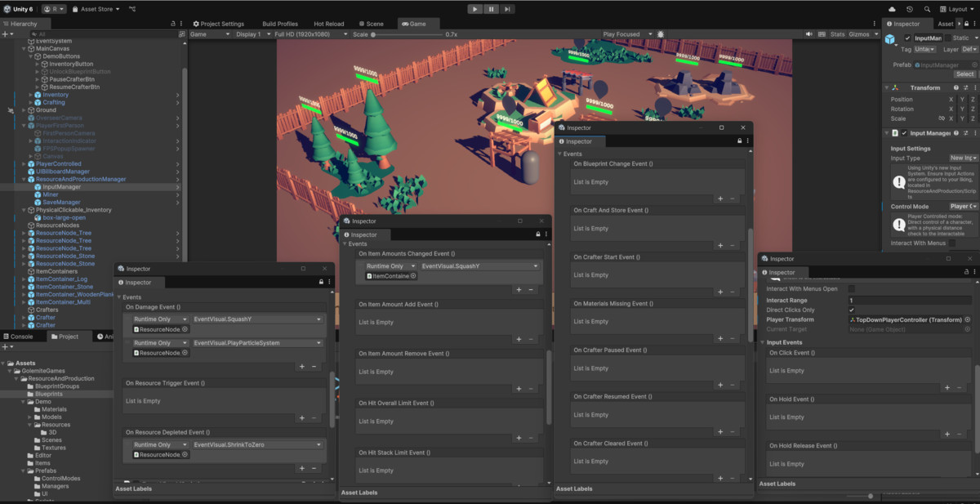Click the Select button under the InputManager prefab
This screenshot has height=504, width=980.
(964, 74)
